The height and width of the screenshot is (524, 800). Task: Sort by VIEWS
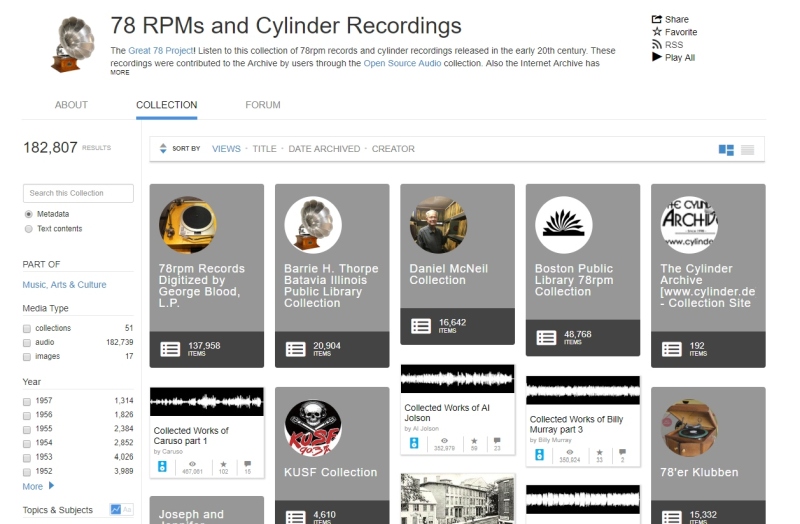226,149
